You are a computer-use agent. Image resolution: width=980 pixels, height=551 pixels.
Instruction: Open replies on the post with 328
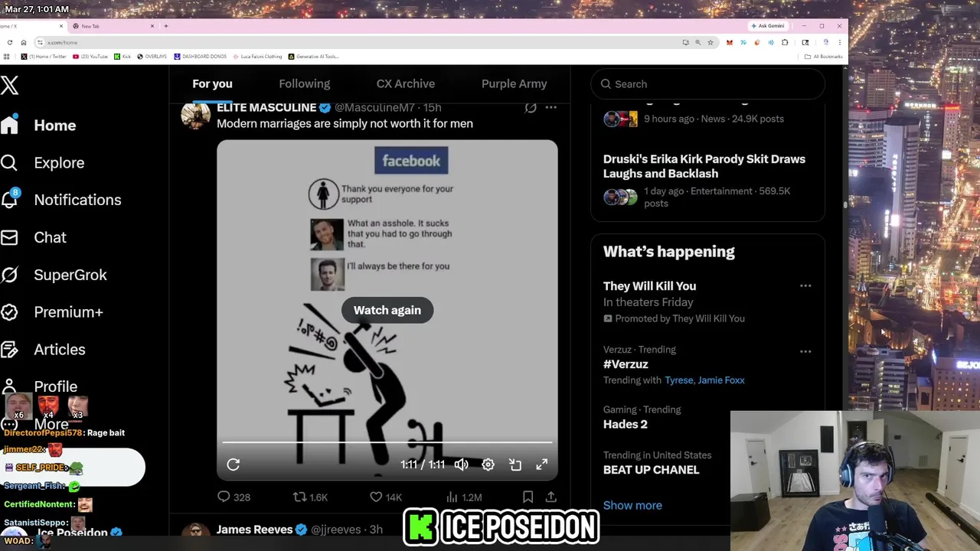[234, 497]
